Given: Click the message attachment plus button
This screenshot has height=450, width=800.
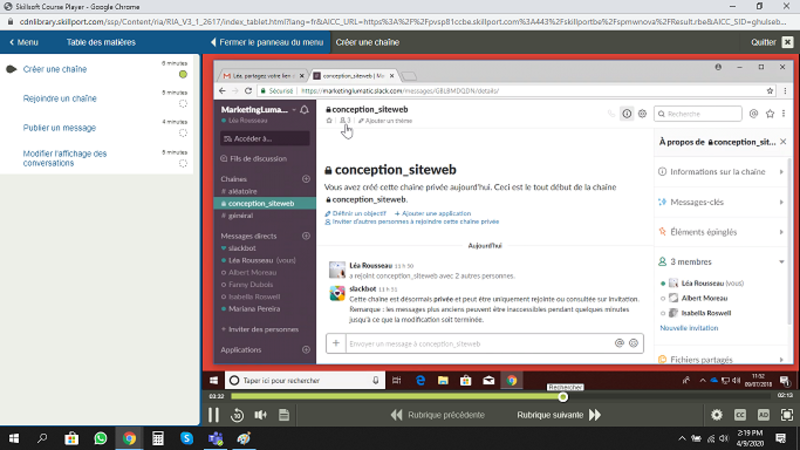Looking at the screenshot, I should point(336,343).
